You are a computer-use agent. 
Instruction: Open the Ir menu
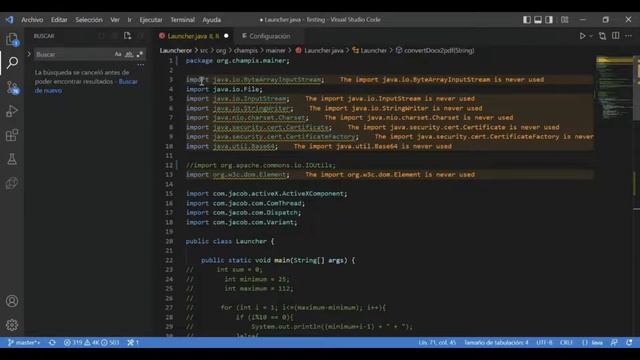129,20
